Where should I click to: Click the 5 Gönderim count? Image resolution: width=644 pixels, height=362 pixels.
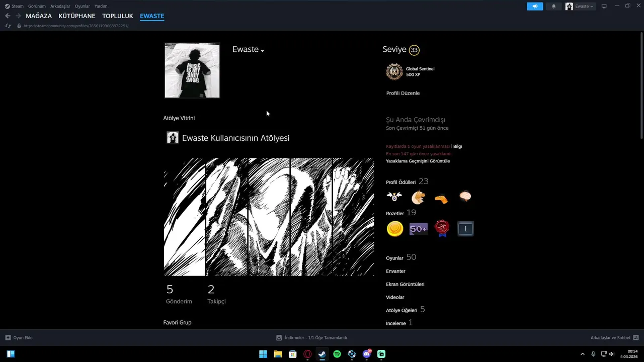pos(179,294)
